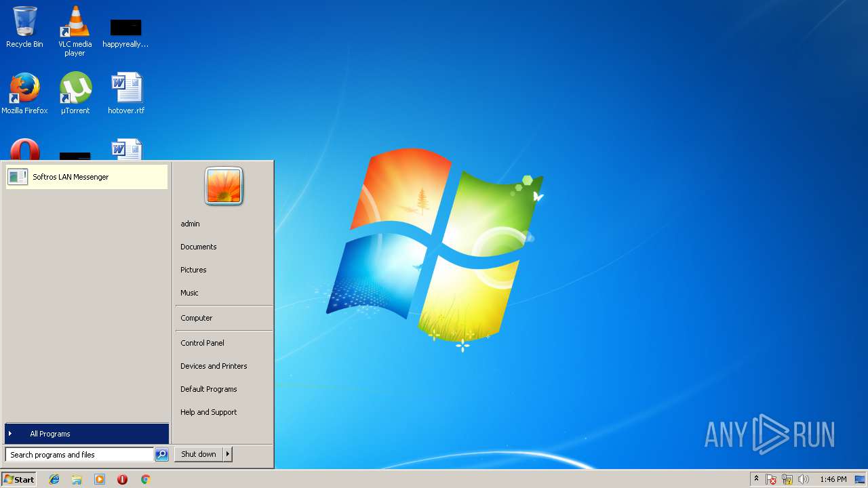
Task: Open Softros LAN Messenger from Start menu
Action: tap(86, 177)
